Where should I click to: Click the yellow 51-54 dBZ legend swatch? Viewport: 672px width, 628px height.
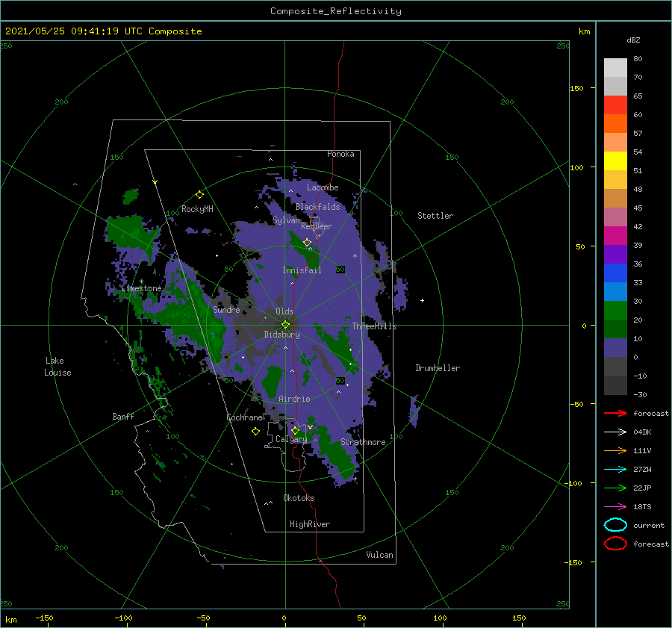[x=615, y=161]
